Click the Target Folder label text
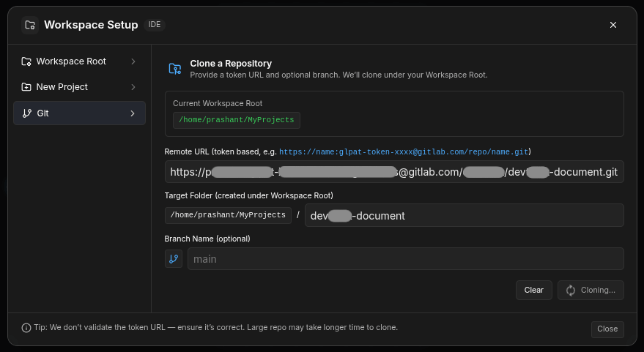The image size is (644, 352). (x=249, y=195)
